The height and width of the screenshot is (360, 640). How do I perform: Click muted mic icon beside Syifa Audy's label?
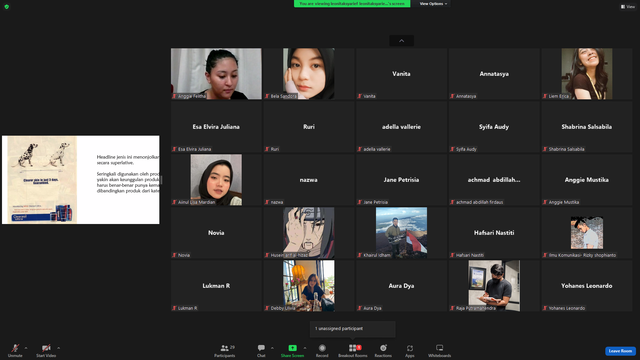coord(452,149)
